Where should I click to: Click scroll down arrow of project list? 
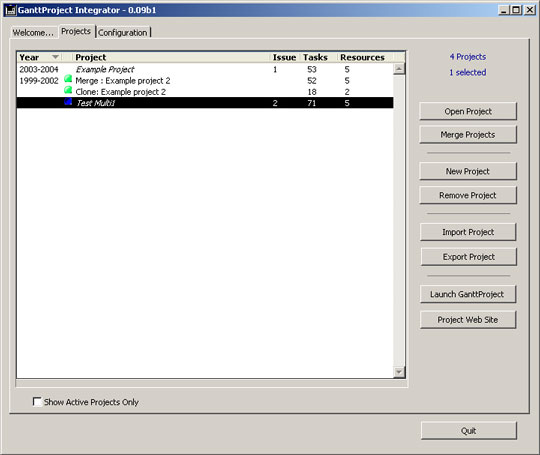pos(399,372)
